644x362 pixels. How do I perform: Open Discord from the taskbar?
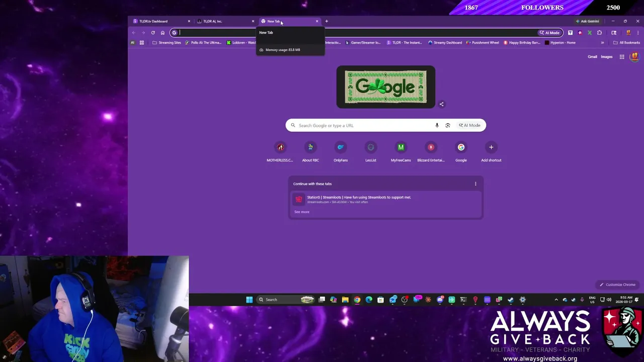(440, 300)
